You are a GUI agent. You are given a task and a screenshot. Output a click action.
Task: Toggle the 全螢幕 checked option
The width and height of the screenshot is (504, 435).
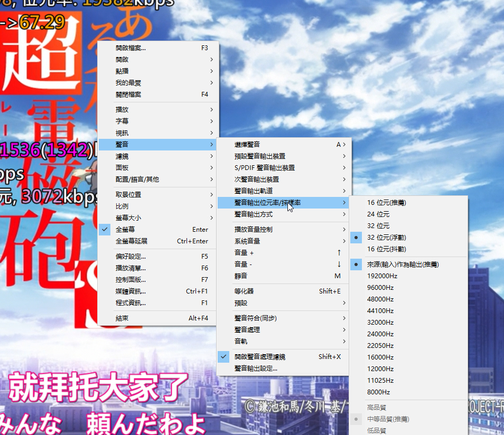click(158, 230)
